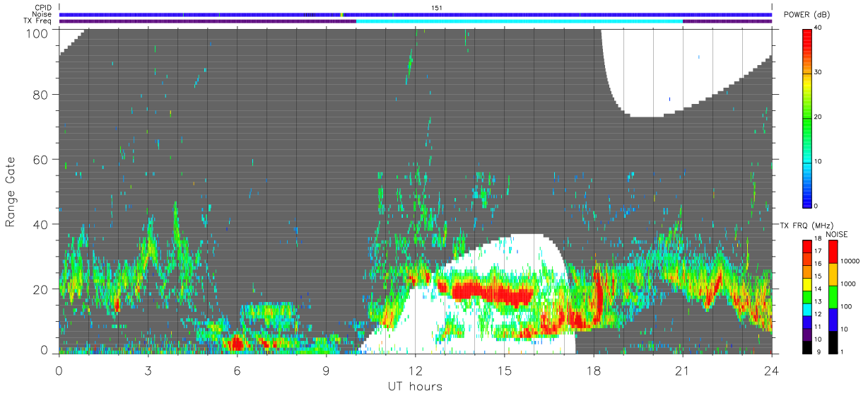Image resolution: width=868 pixels, height=401 pixels.
Task: Click the blue Noise strip above the plot
Action: click(x=416, y=14)
